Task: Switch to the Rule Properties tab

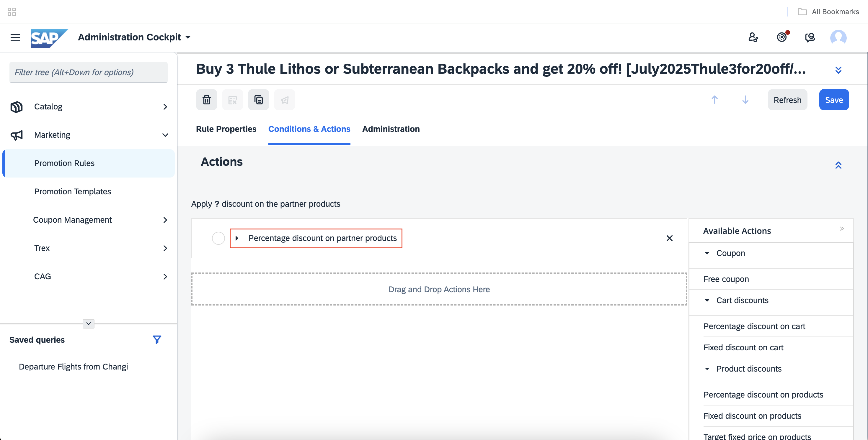Action: [226, 129]
